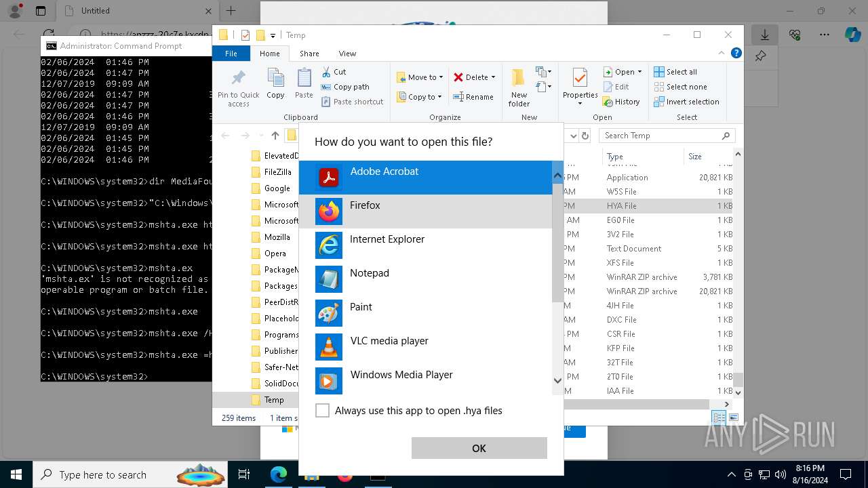Select the Mozilla folder in tree
This screenshot has width=868, height=488.
[x=271, y=237]
